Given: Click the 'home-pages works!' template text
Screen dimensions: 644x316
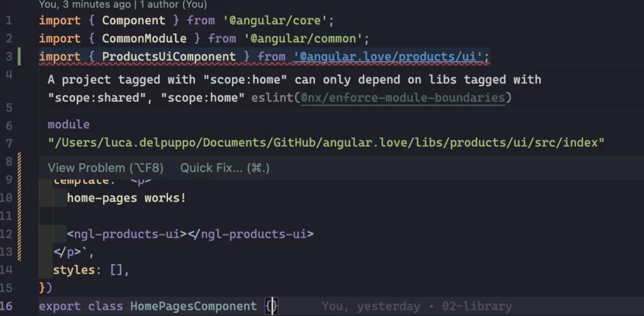Looking at the screenshot, I should point(126,199).
